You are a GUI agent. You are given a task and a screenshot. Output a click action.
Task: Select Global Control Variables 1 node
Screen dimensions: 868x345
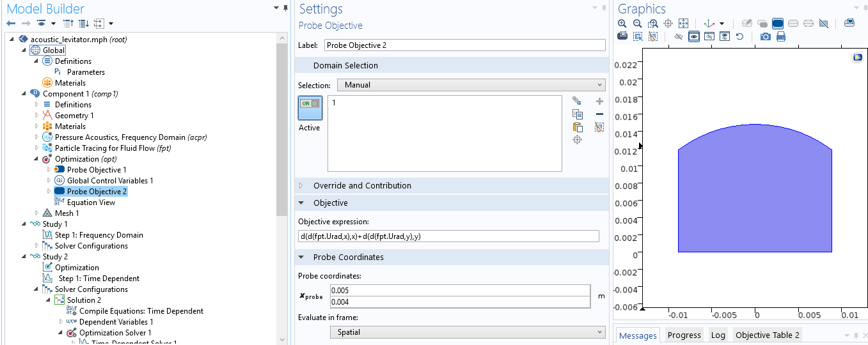[x=110, y=181]
